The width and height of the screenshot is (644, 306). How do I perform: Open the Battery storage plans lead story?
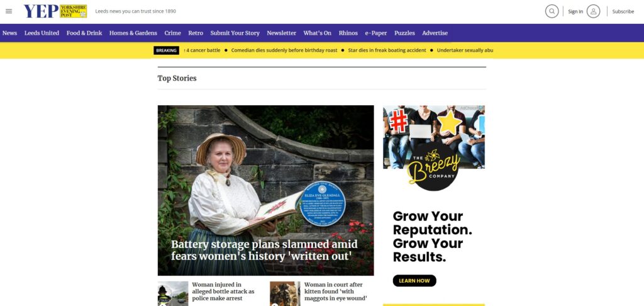point(265,250)
